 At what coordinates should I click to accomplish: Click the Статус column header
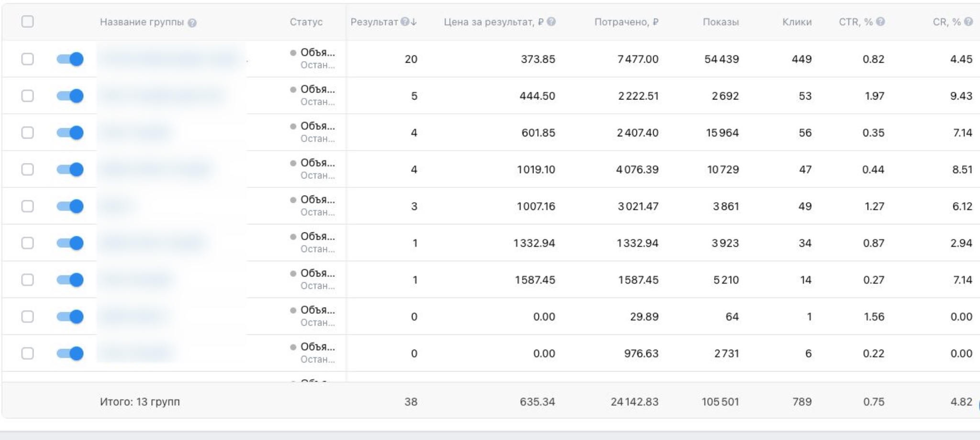[x=306, y=22]
